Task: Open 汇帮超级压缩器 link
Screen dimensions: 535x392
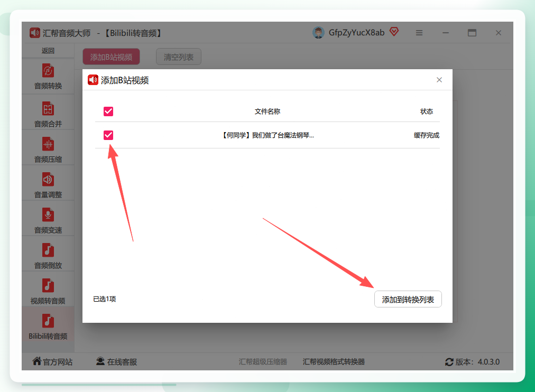Action: pyautogui.click(x=263, y=362)
